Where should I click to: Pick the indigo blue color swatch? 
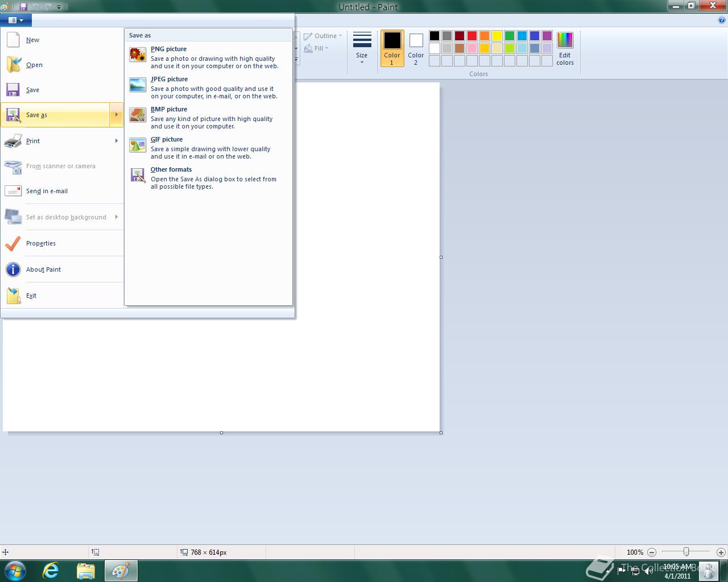coord(535,36)
